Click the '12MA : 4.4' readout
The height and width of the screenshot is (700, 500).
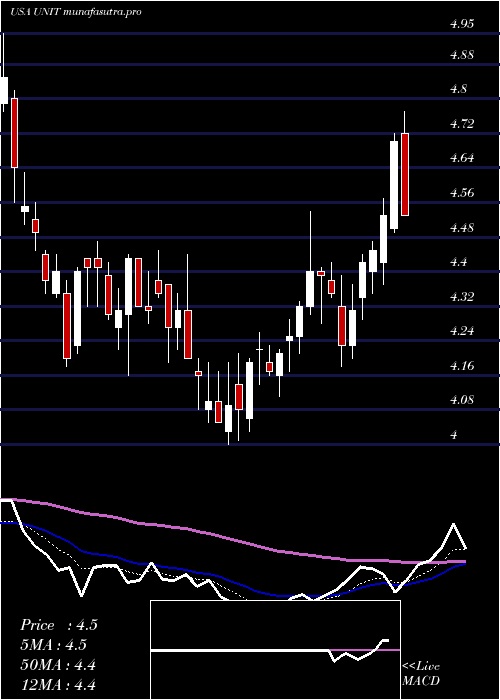pos(58,685)
